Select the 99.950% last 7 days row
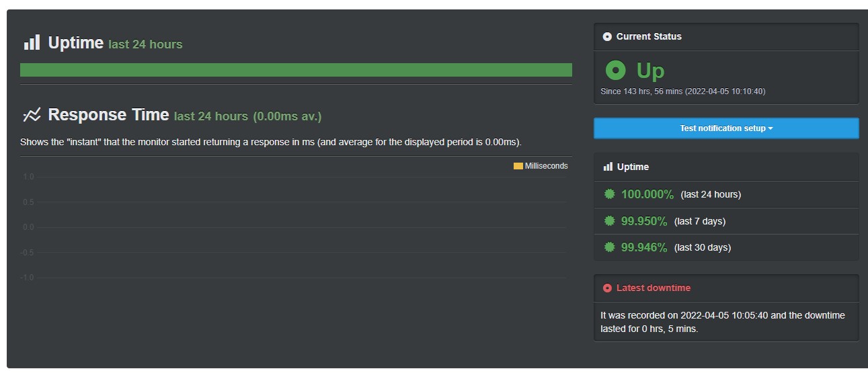The width and height of the screenshot is (868, 373). (x=726, y=221)
